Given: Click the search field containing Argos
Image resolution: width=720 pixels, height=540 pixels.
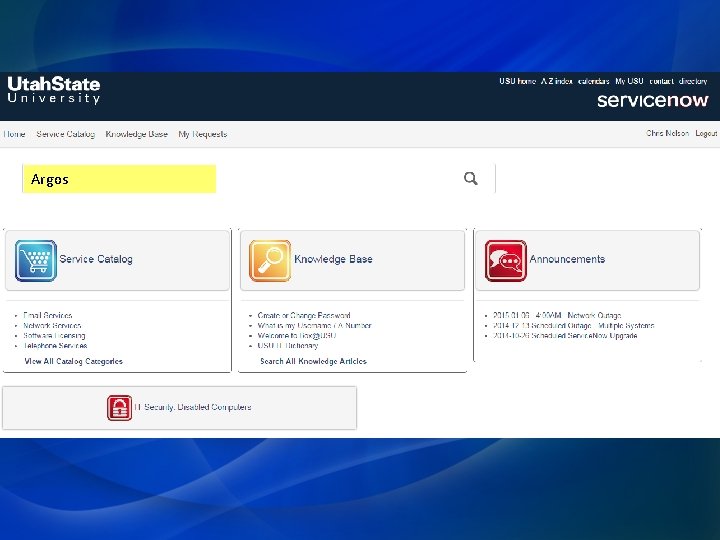Looking at the screenshot, I should coord(259,179).
